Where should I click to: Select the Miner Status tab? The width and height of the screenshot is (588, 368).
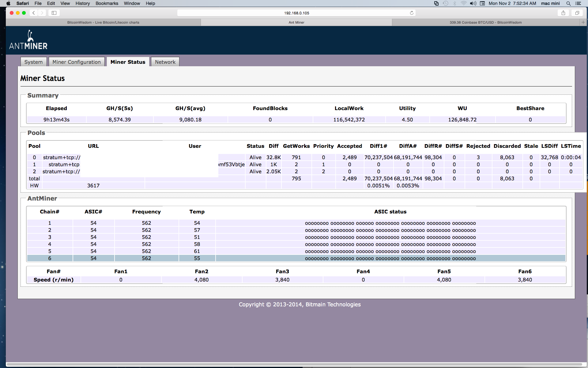click(x=128, y=62)
